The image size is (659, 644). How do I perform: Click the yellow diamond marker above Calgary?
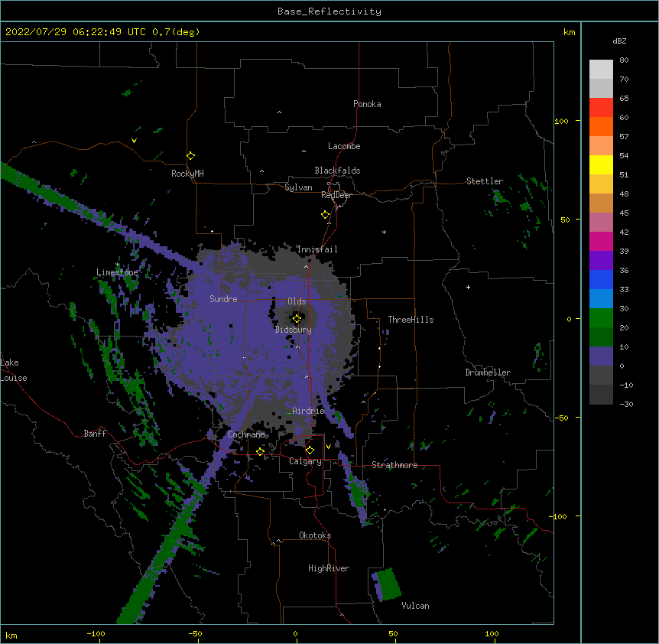point(310,450)
